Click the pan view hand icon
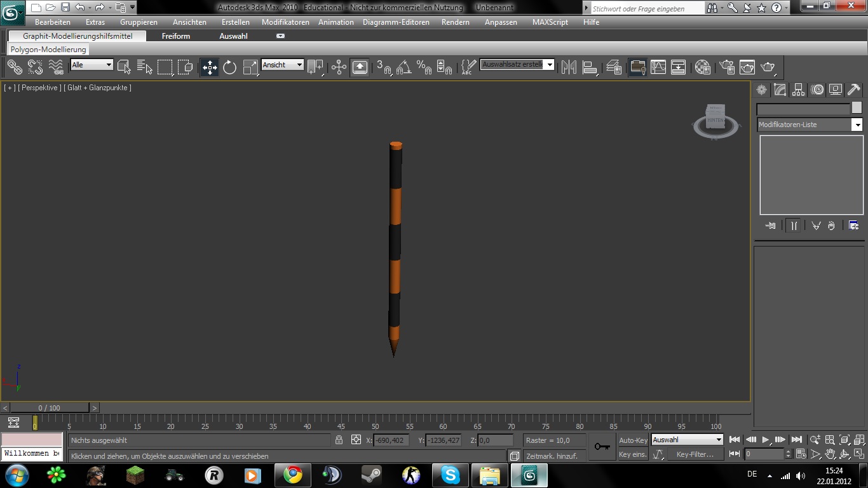Viewport: 868px width, 488px height. (x=830, y=454)
